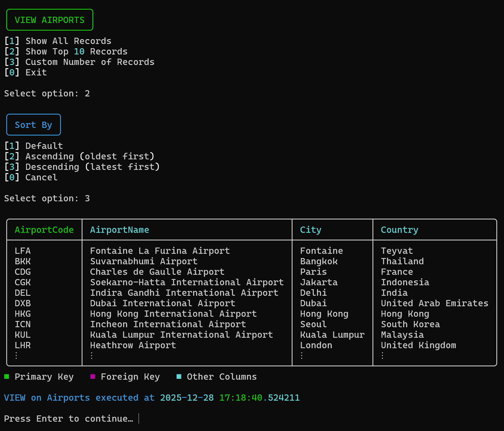Viewport: 504px width, 431px height.
Task: Click the Exit option
Action: (36, 72)
